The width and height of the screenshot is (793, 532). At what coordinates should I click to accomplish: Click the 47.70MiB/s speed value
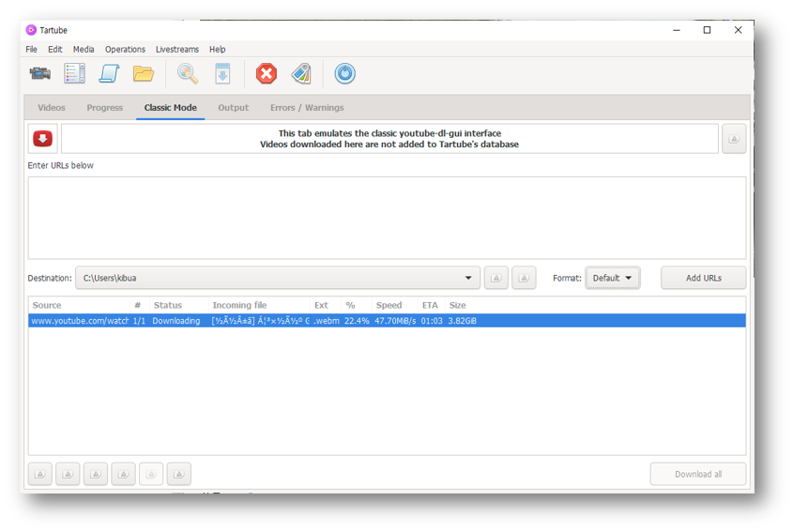[395, 321]
